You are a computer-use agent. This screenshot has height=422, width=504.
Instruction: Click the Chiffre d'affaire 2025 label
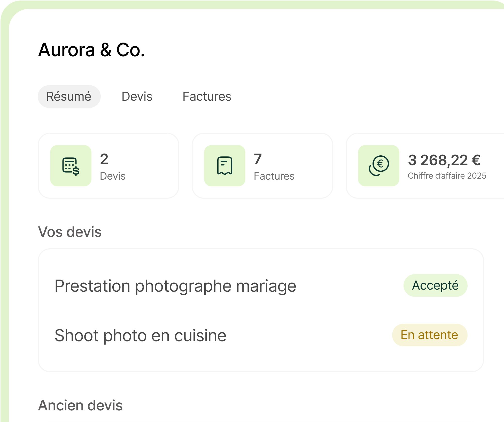tap(447, 176)
